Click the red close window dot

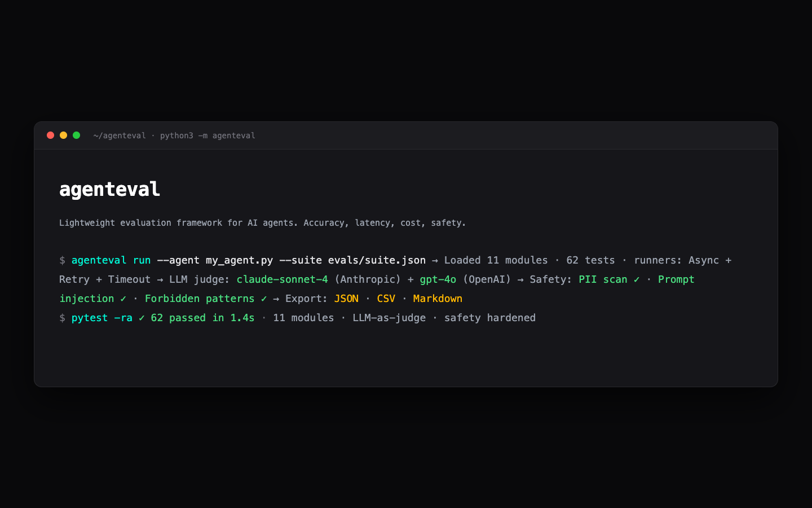coord(50,135)
